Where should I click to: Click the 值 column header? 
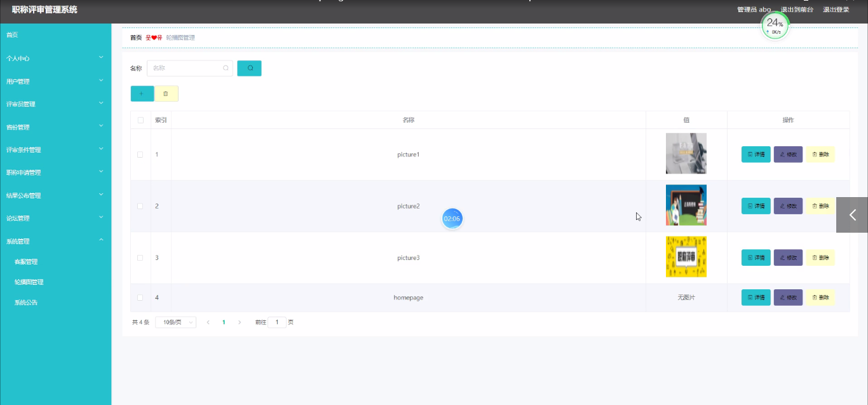686,120
